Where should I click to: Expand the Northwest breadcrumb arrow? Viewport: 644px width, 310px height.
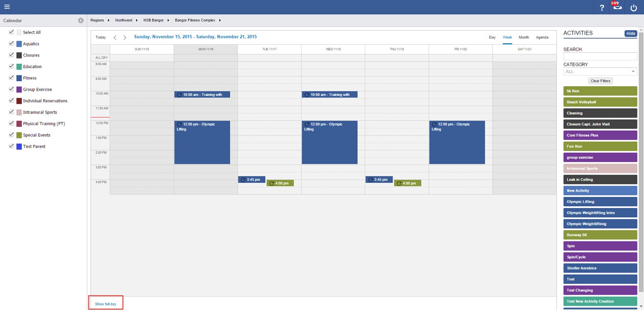(x=137, y=20)
